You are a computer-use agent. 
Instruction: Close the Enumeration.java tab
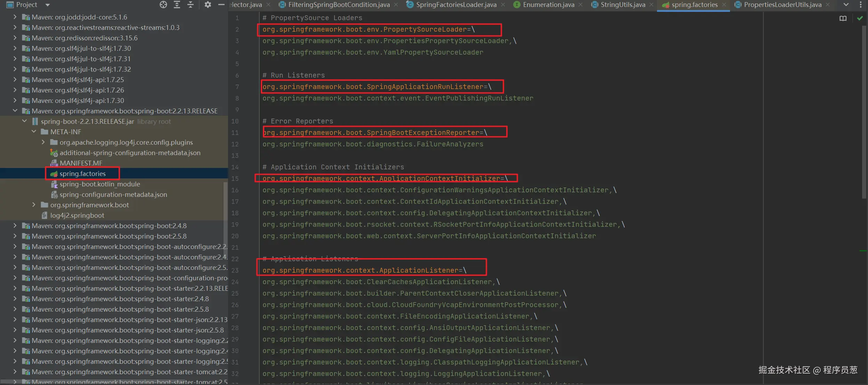tap(580, 5)
